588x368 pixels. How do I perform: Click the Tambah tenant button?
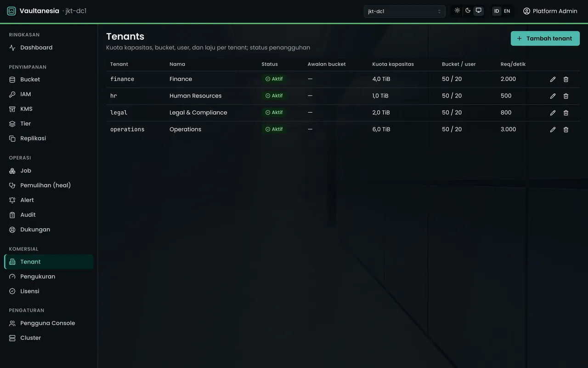(x=545, y=39)
